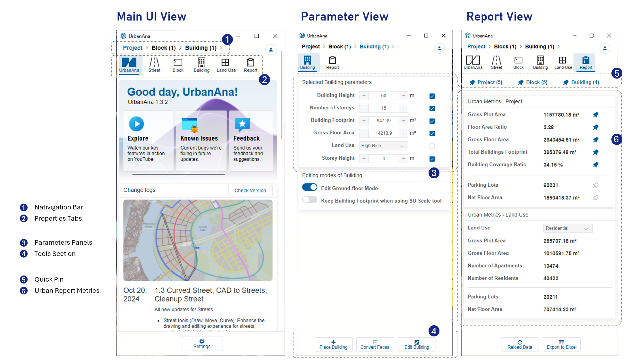The height and width of the screenshot is (364, 630).
Task: Unpin the Building Coverage Ratio metric
Action: point(596,165)
